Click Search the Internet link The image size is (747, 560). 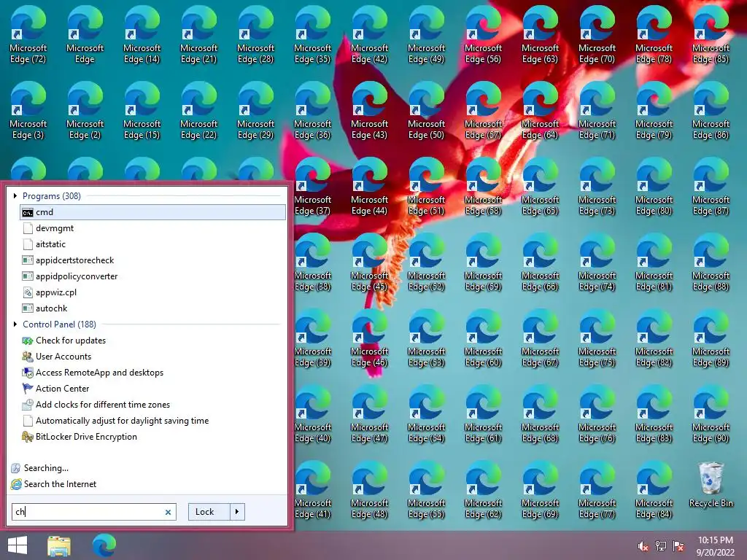[53, 484]
